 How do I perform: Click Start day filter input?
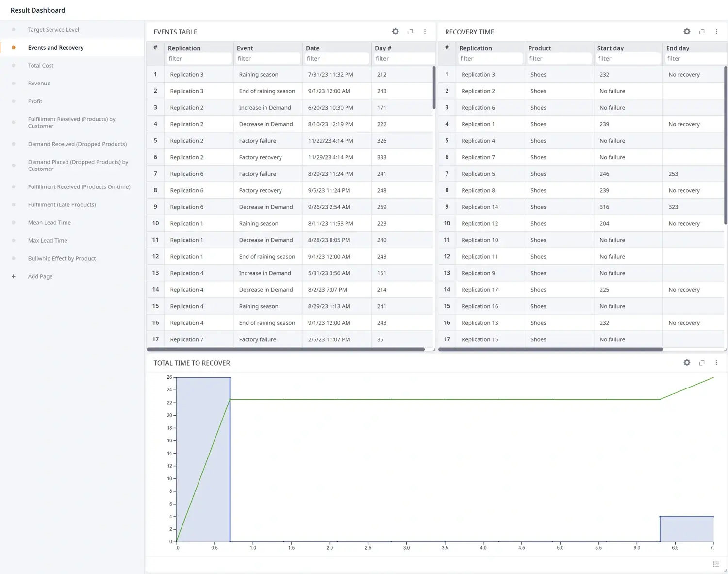click(628, 59)
